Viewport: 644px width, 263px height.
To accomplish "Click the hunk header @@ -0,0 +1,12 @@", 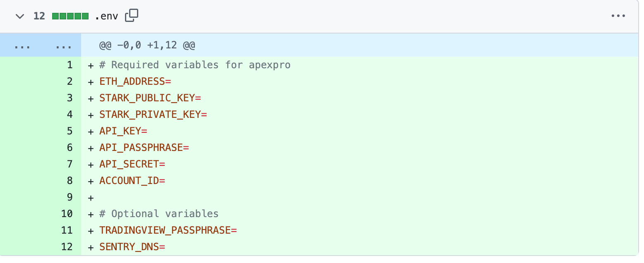I will [147, 45].
